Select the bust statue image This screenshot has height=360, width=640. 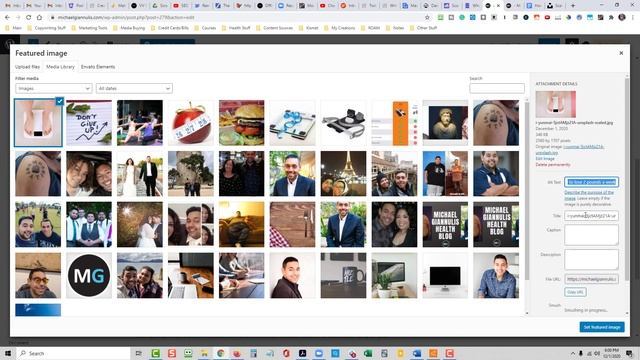[x=445, y=123]
